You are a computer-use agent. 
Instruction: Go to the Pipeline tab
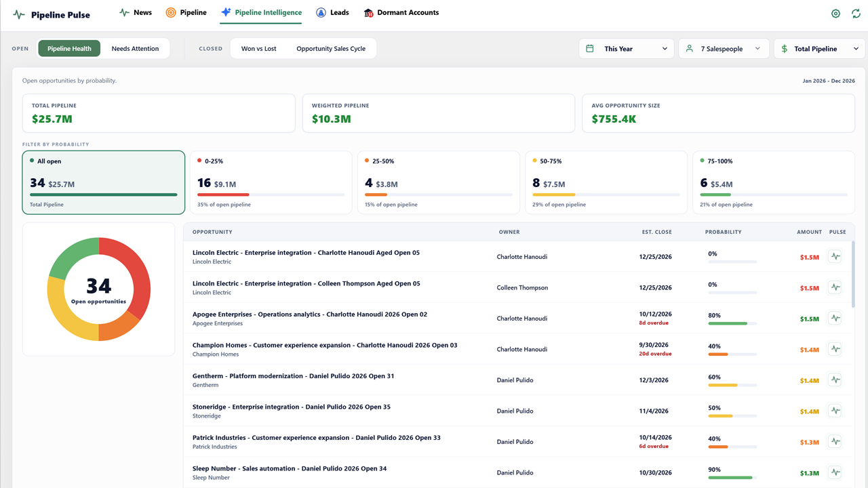coord(186,12)
